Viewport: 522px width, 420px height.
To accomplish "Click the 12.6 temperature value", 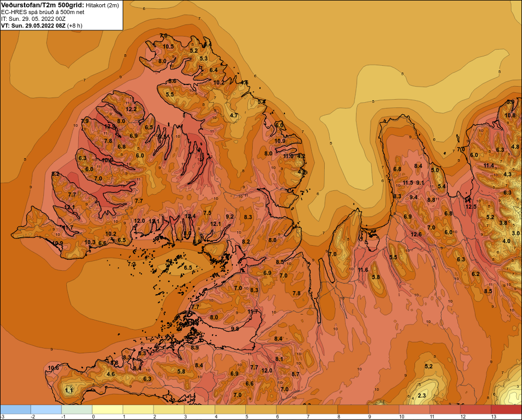I will pyautogui.click(x=416, y=235).
